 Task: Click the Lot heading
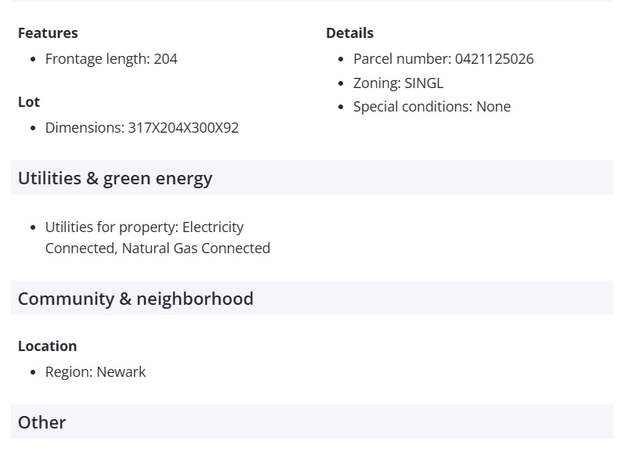[29, 102]
